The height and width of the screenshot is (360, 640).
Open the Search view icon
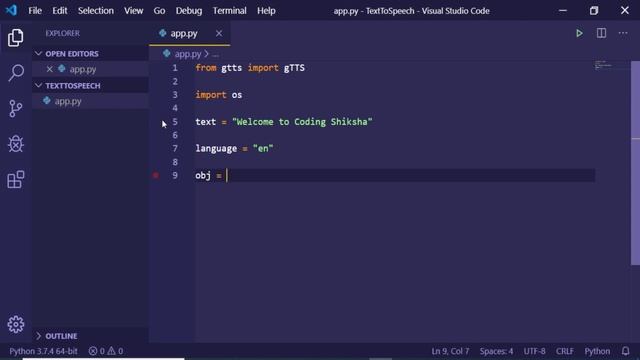[x=16, y=73]
